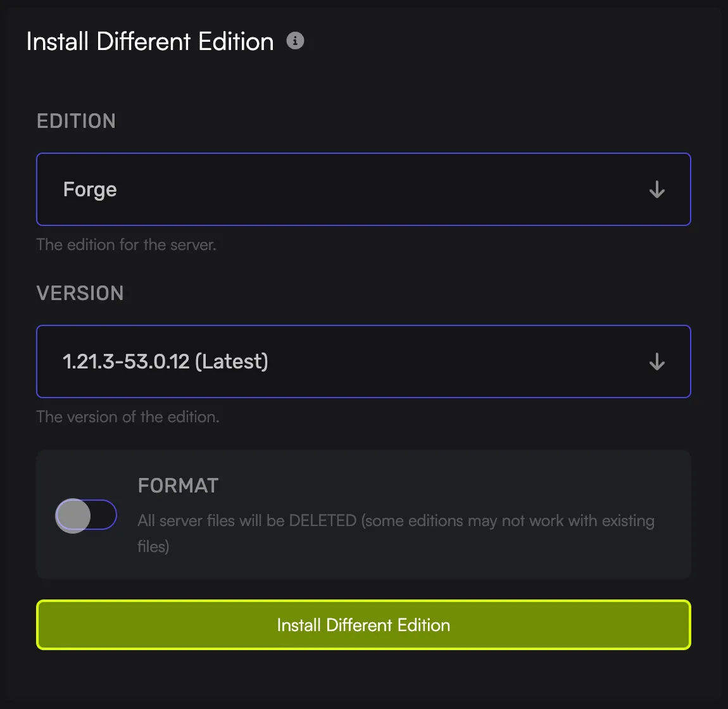Open the Edition dropdown showing Forge

point(363,189)
